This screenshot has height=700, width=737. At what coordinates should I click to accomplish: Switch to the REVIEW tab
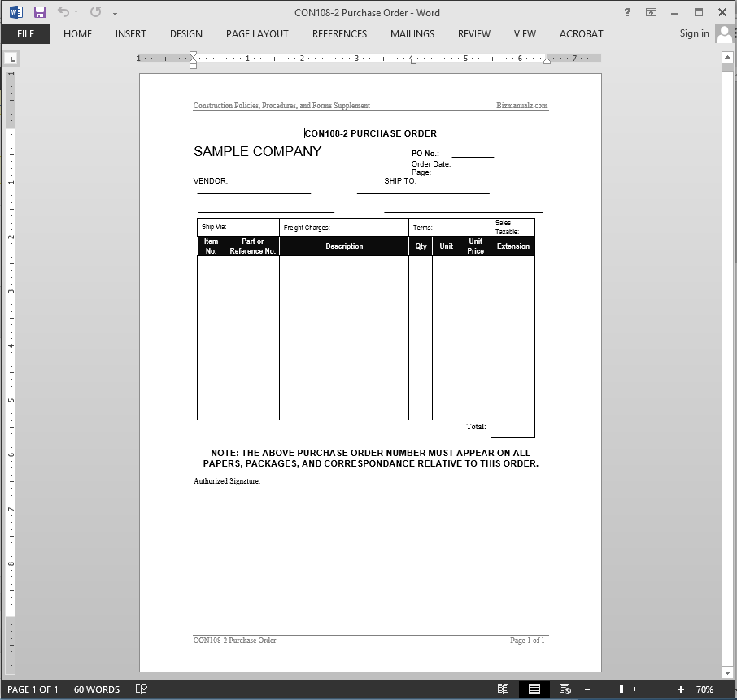473,34
